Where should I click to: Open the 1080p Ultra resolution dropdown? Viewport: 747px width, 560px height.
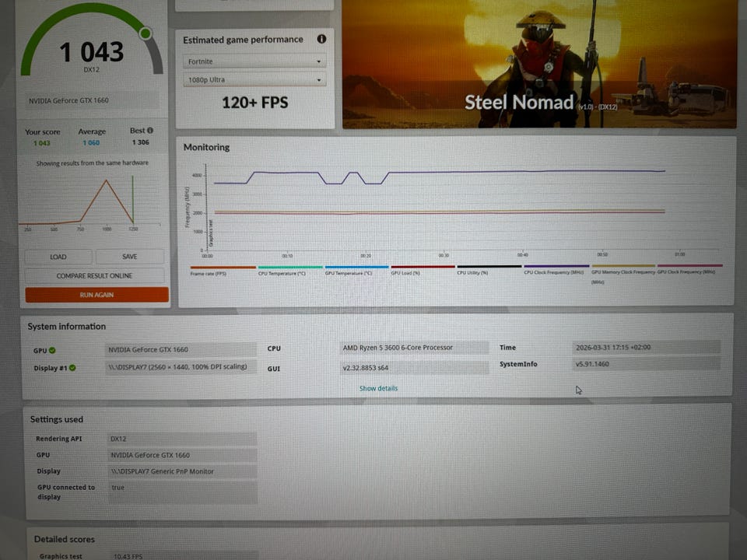coord(254,79)
